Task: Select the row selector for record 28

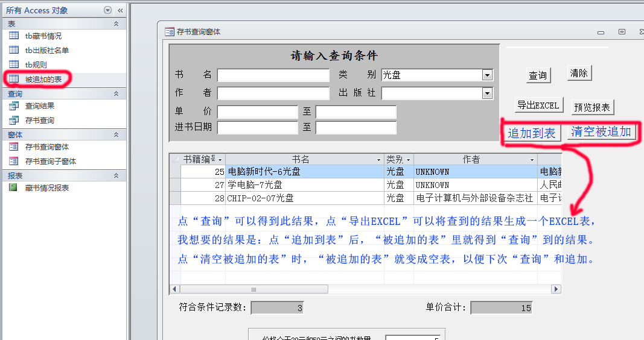Action: tap(175, 198)
